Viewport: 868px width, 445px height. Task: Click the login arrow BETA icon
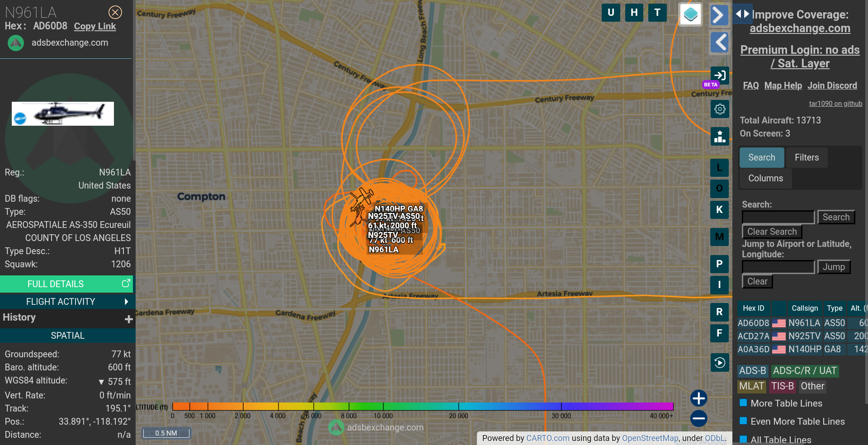(720, 76)
